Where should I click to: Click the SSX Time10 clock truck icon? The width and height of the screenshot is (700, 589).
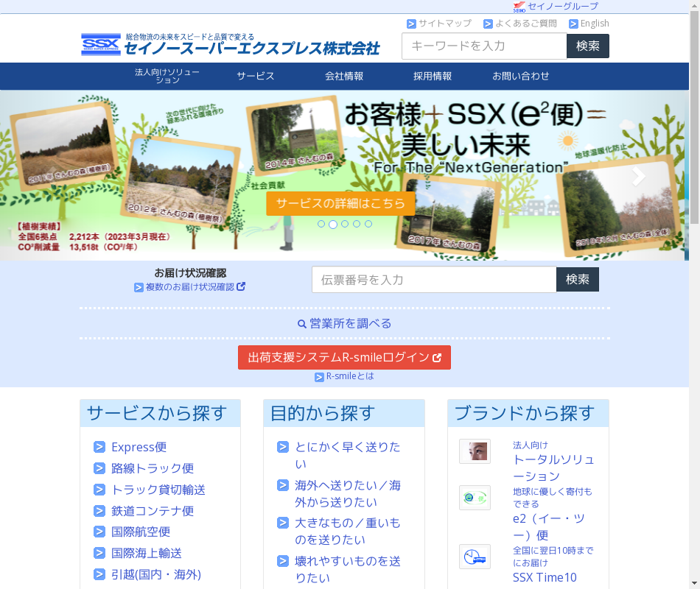tap(475, 557)
